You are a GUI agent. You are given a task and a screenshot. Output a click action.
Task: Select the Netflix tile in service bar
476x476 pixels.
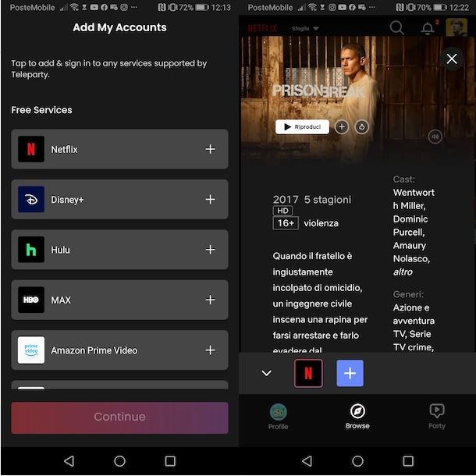pyautogui.click(x=308, y=373)
